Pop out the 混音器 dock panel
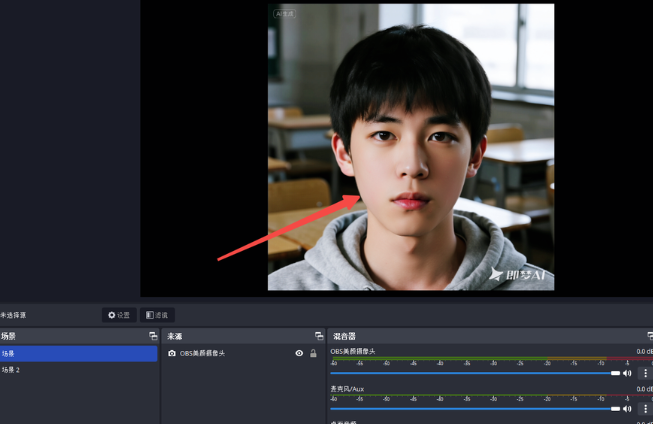This screenshot has height=424, width=653. tap(650, 336)
